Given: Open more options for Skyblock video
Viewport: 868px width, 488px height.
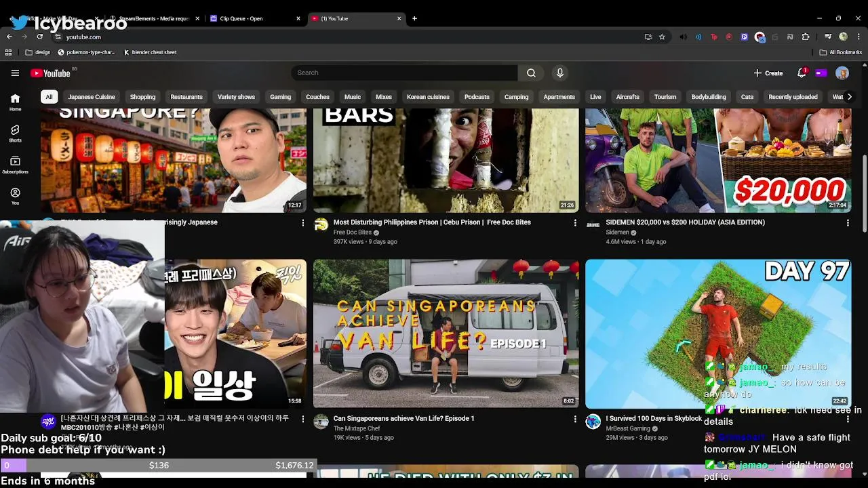Looking at the screenshot, I should 847,419.
